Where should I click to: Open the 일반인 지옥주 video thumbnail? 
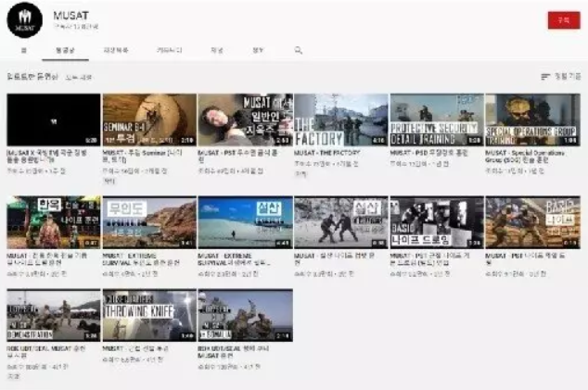tap(245, 120)
